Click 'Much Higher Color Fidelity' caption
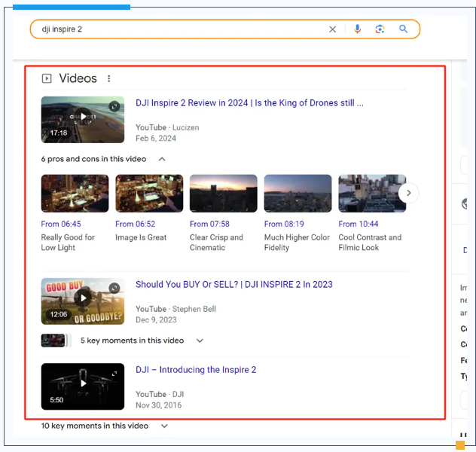The height and width of the screenshot is (452, 476). click(297, 243)
